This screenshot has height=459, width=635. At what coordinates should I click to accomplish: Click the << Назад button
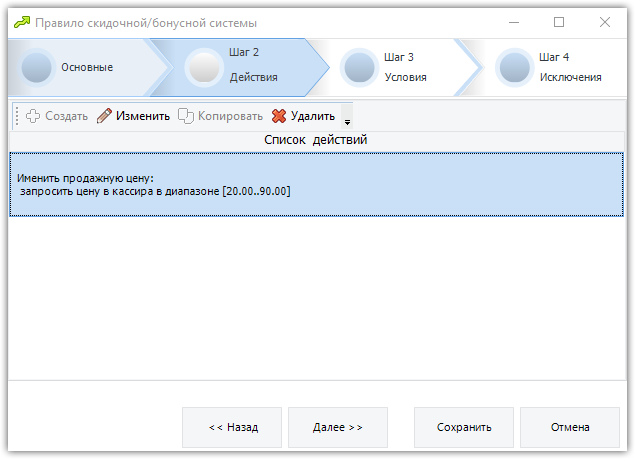232,427
